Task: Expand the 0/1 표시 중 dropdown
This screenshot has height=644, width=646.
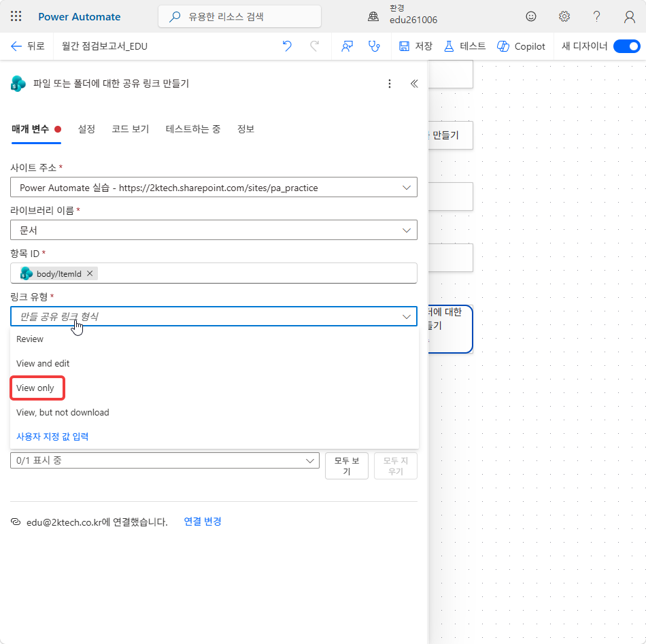Action: 165,460
